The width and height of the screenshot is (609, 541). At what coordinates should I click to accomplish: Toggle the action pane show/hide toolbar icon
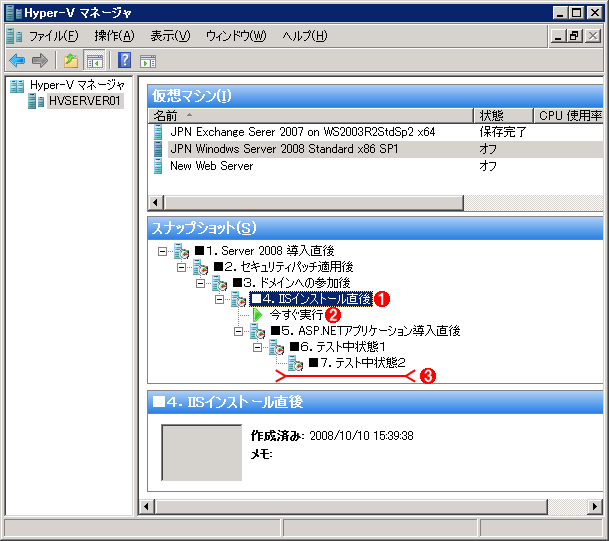tap(148, 61)
